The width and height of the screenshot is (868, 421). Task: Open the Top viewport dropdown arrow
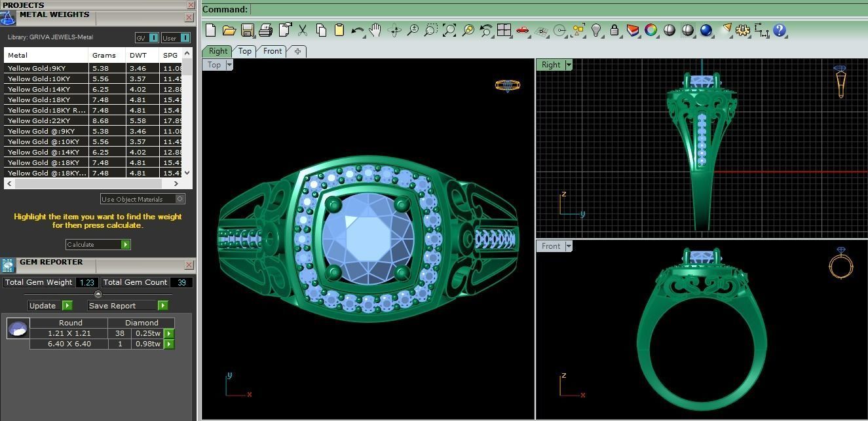point(229,65)
